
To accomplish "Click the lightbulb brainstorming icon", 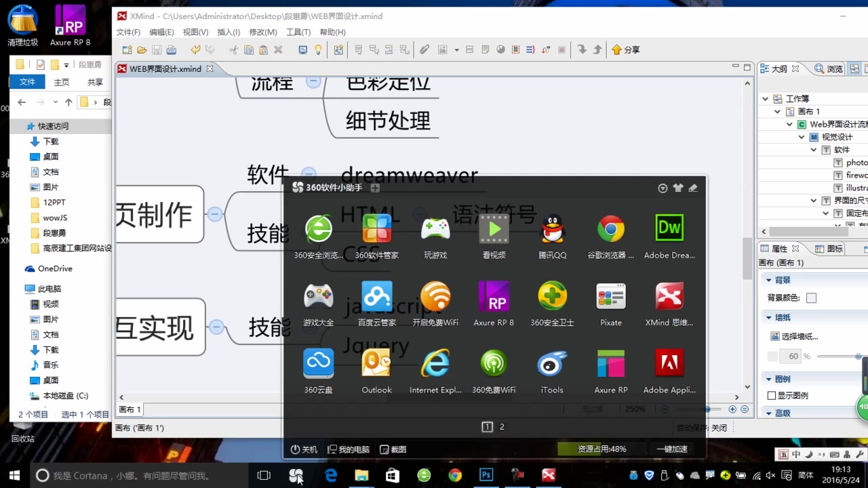I will click(318, 49).
